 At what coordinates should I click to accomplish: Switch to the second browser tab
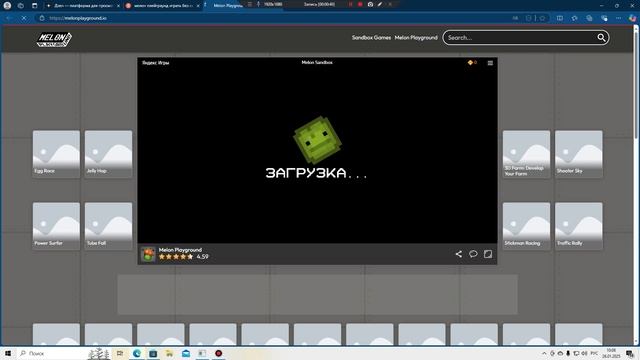point(162,6)
